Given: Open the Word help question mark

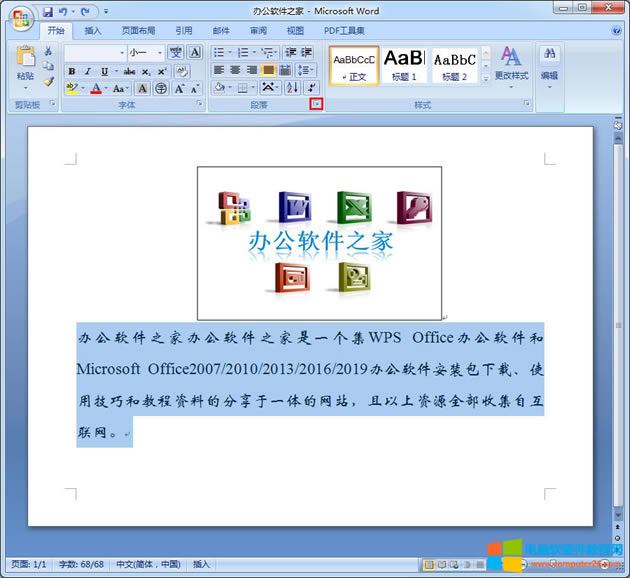Looking at the screenshot, I should click(617, 31).
